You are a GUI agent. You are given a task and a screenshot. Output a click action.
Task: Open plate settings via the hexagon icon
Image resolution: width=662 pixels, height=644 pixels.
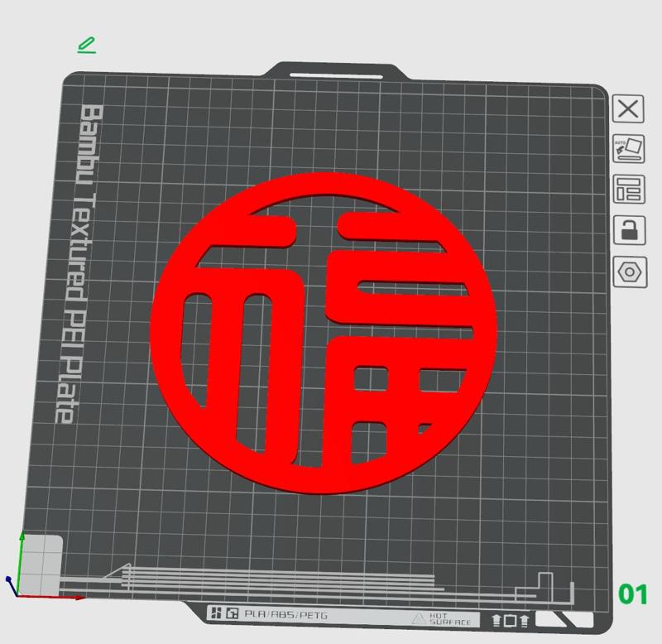(x=628, y=273)
